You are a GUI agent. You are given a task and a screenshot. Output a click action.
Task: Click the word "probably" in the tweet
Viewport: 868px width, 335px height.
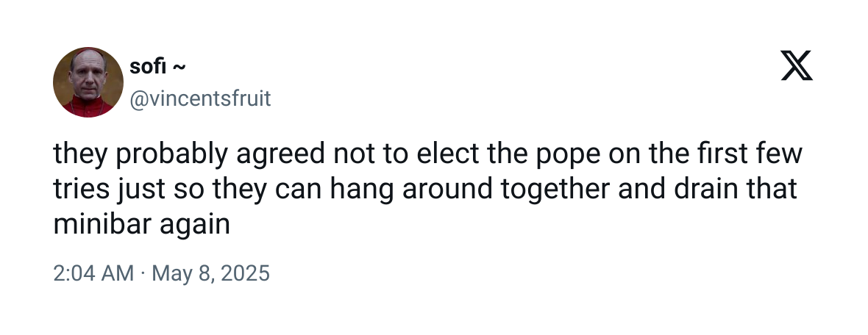[x=172, y=154]
